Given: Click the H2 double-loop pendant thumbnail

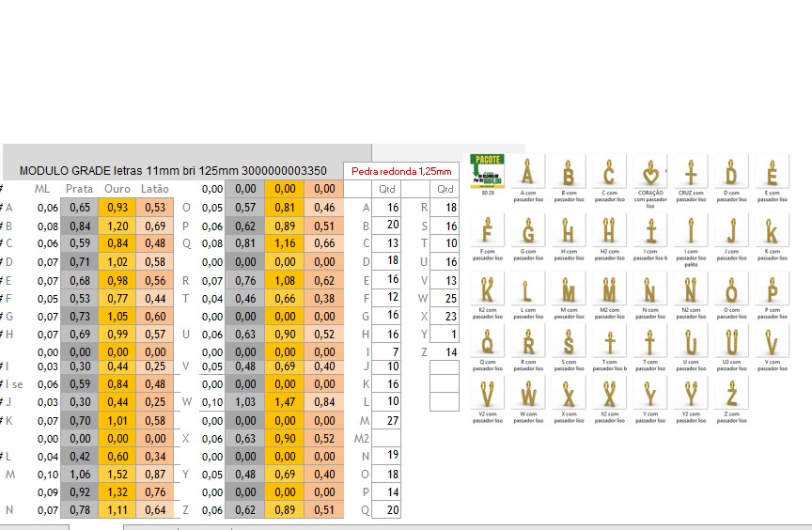Looking at the screenshot, I should (x=609, y=230).
